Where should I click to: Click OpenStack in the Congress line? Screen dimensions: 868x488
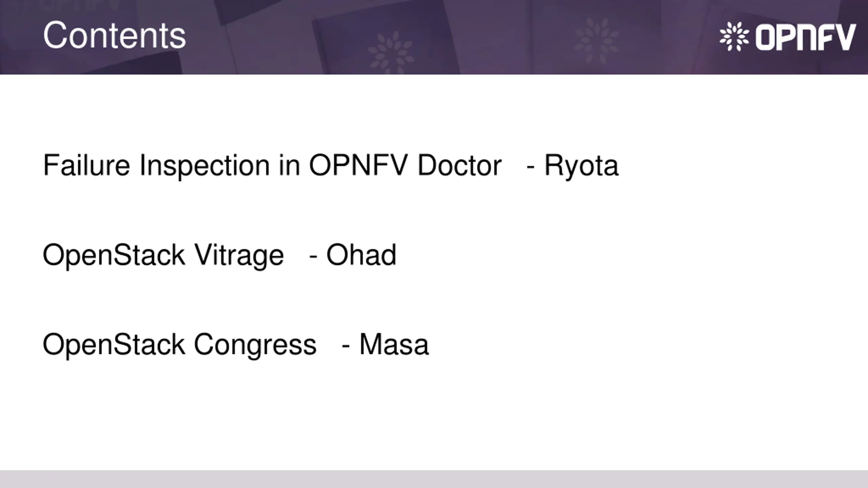pyautogui.click(x=114, y=346)
